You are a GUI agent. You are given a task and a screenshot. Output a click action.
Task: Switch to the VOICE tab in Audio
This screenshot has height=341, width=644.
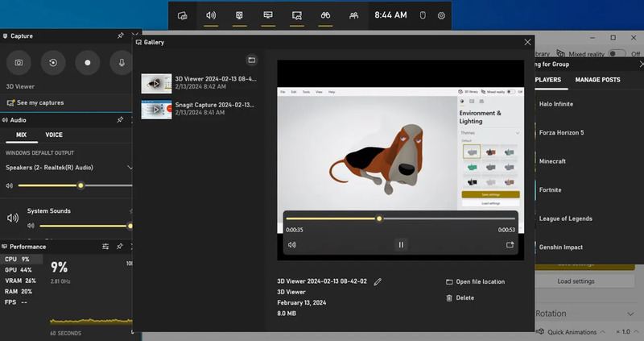click(54, 135)
